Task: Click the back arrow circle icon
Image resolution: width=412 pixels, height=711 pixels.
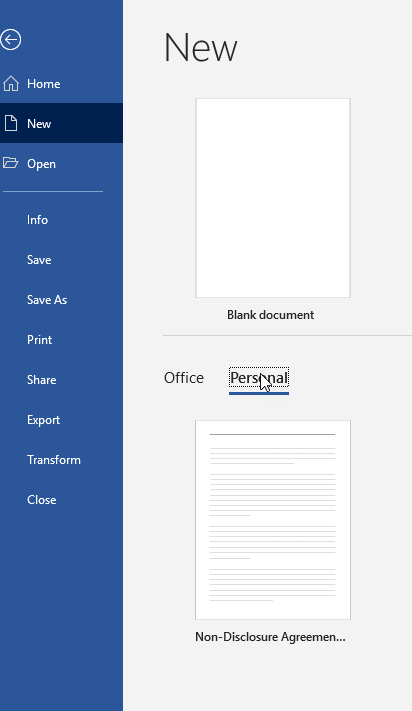Action: coord(10,39)
